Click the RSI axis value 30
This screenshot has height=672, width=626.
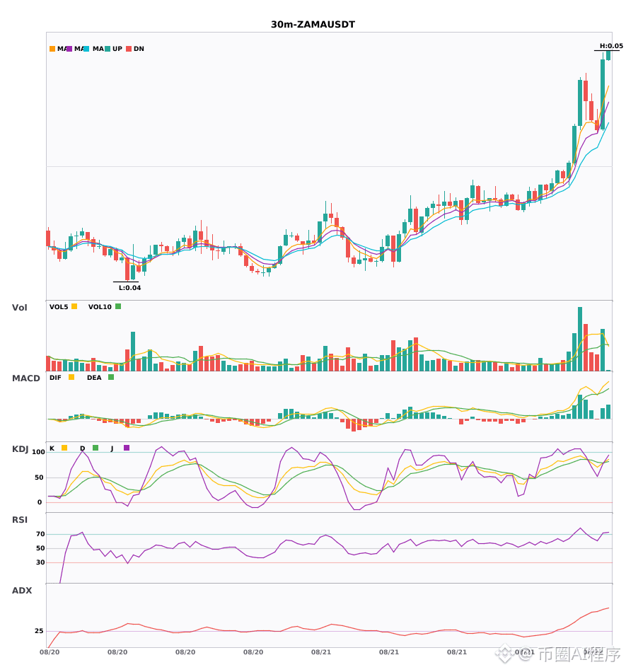tap(40, 562)
